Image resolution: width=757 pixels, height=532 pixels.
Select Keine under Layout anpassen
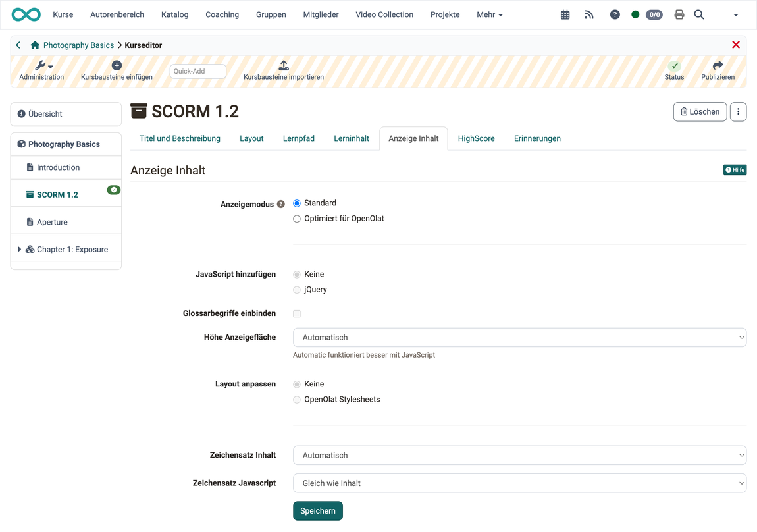297,385
